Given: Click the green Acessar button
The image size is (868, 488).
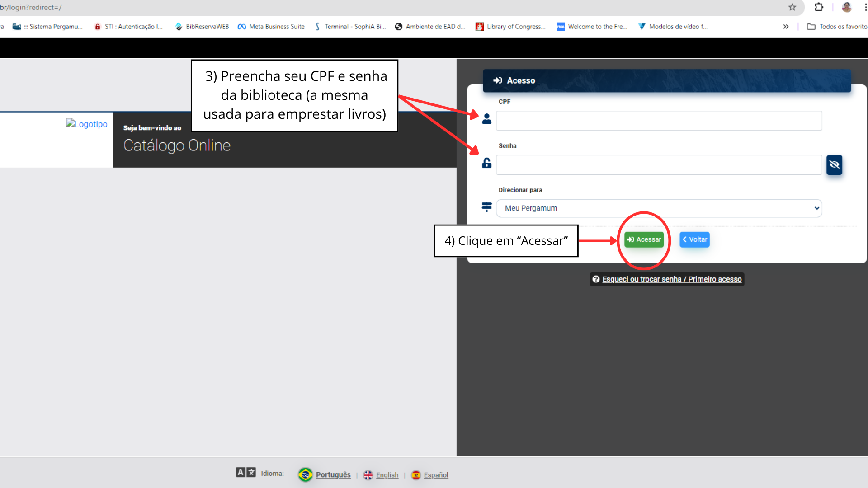Looking at the screenshot, I should [x=644, y=239].
